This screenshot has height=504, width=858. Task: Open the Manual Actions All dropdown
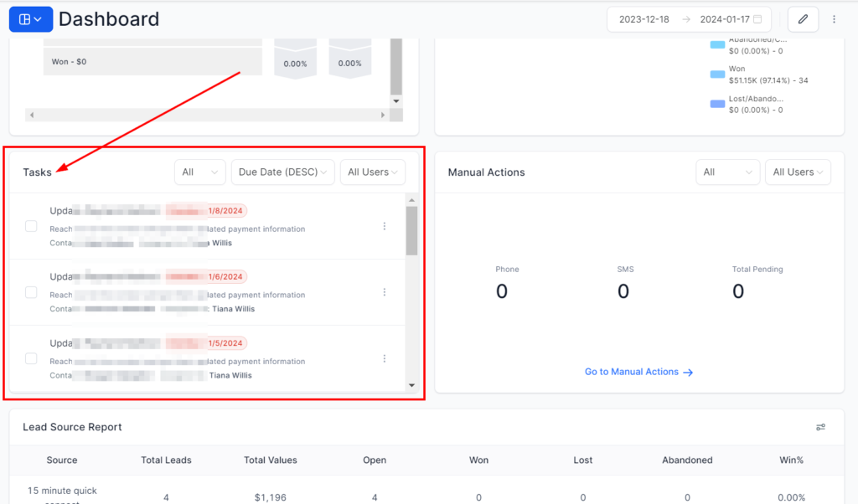[x=728, y=172]
